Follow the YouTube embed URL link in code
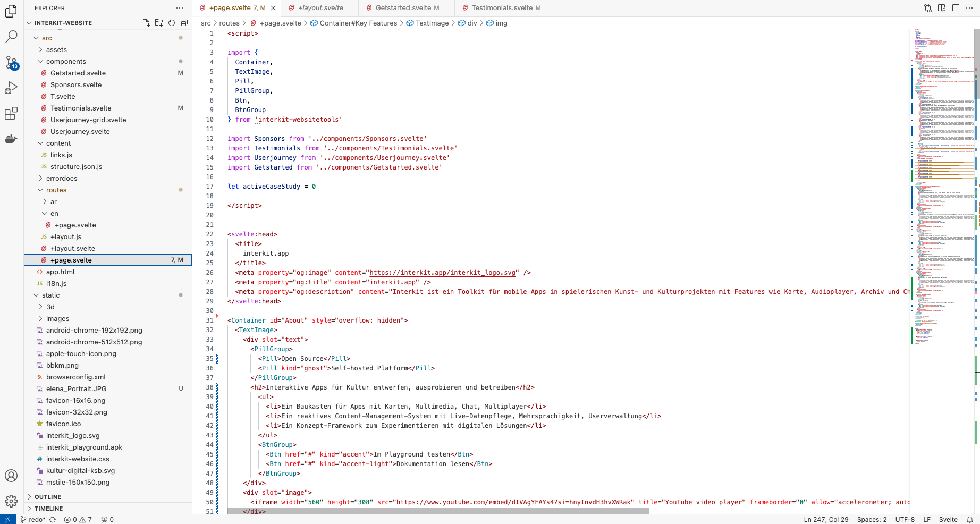Image resolution: width=980 pixels, height=524 pixels. pos(513,502)
